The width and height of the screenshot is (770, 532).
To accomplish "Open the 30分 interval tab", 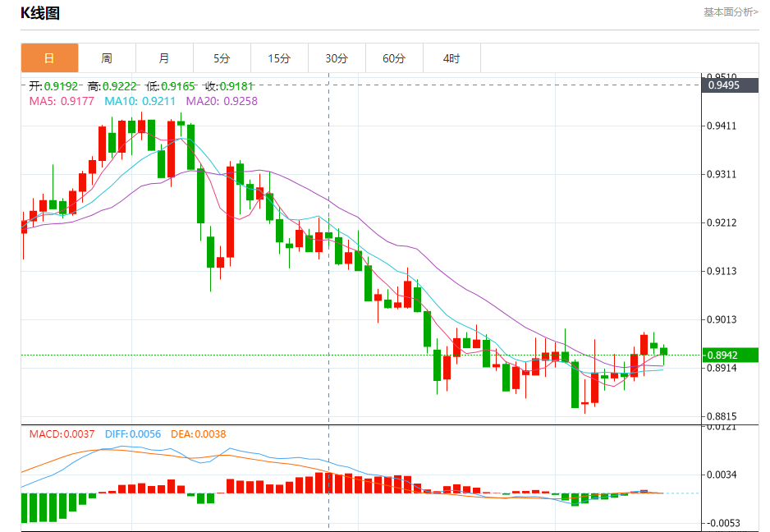I will 337,58.
